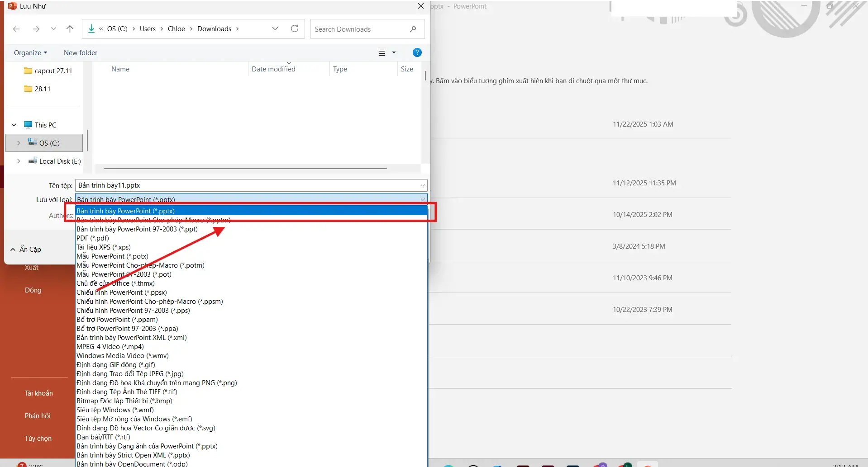Viewport: 868px width, 467px height.
Task: Click the Downloads pin icon in address bar
Action: (91, 28)
